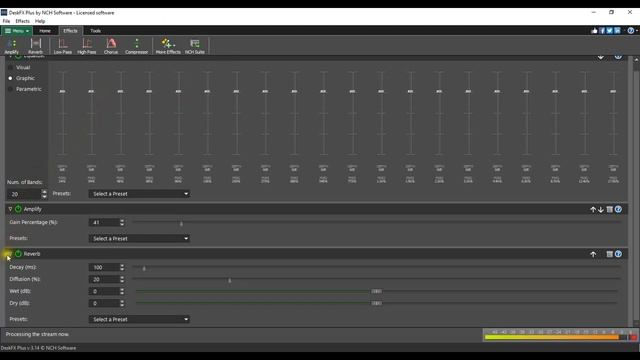Increase the Number of Bands value
This screenshot has height=360, width=640.
[x=44, y=191]
